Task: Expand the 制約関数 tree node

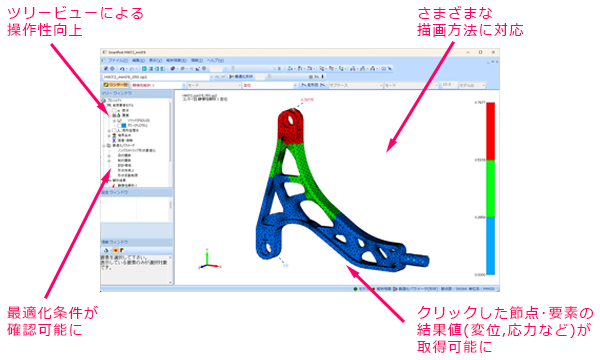Action: point(109,161)
